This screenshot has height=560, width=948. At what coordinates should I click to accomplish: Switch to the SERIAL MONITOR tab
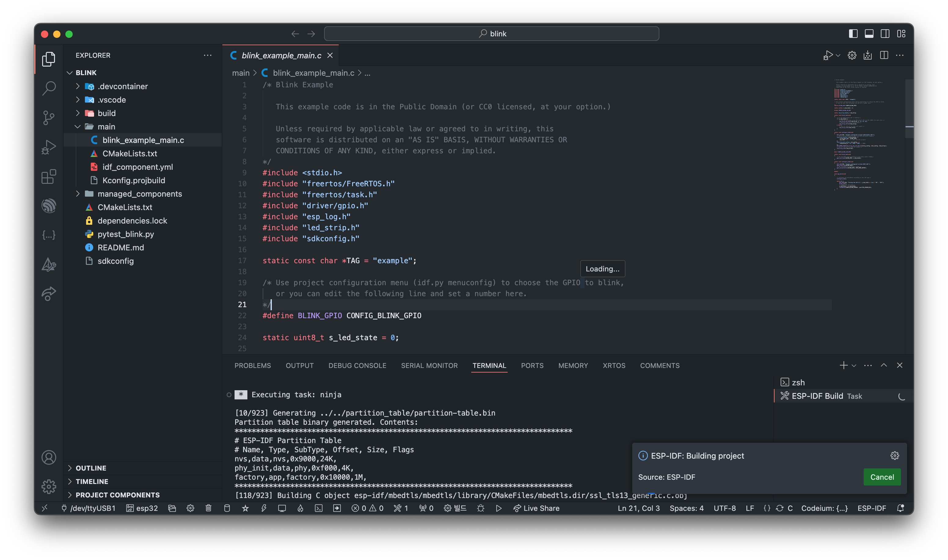coord(429,365)
